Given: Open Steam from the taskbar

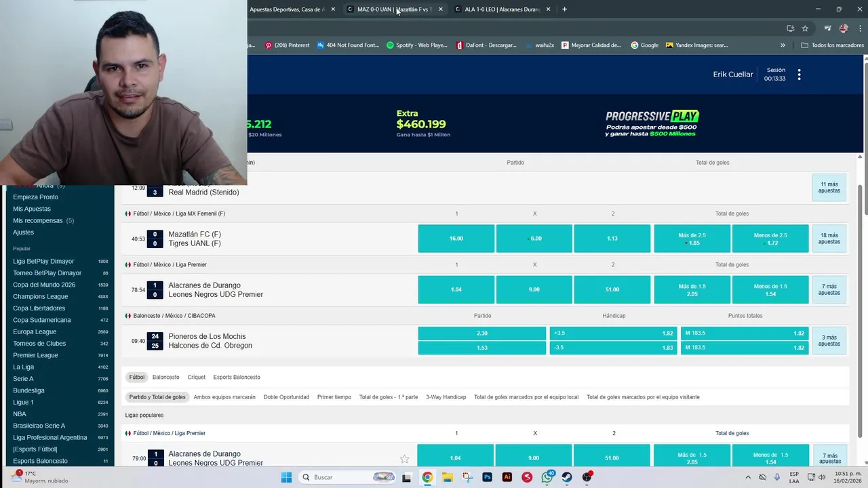Looking at the screenshot, I should pos(567,477).
